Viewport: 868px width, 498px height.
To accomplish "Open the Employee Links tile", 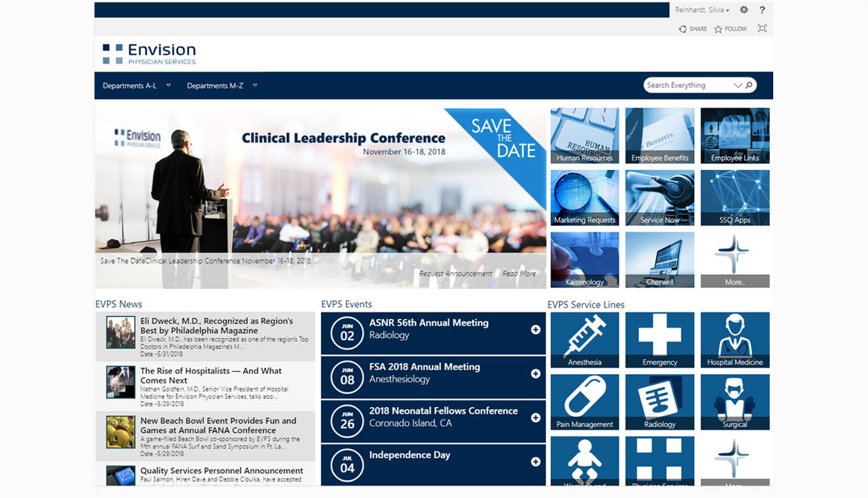I will [x=735, y=136].
